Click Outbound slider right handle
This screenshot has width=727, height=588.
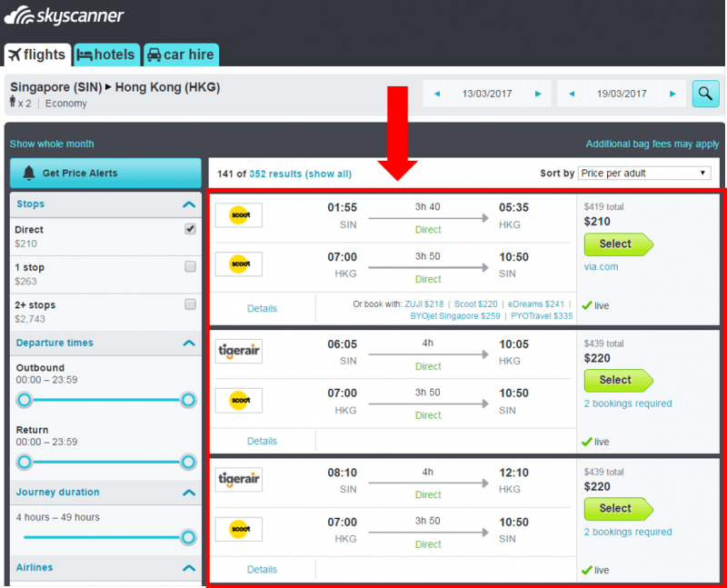(x=188, y=400)
